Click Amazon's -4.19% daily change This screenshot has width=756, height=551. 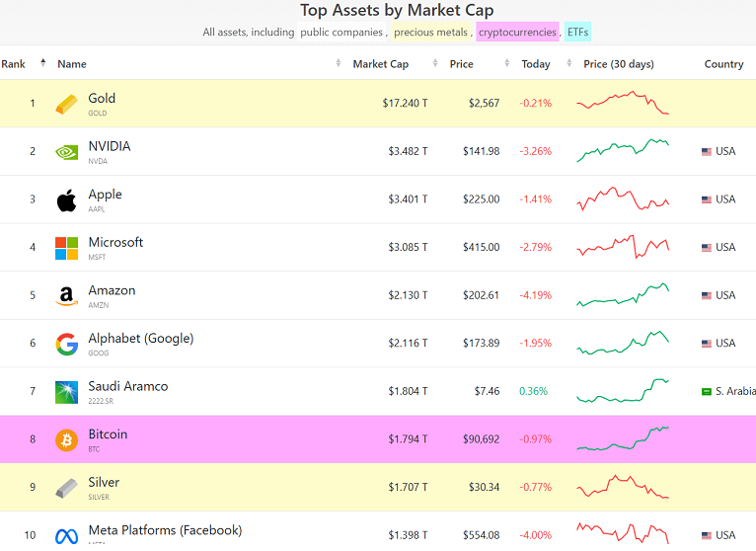pyautogui.click(x=535, y=295)
